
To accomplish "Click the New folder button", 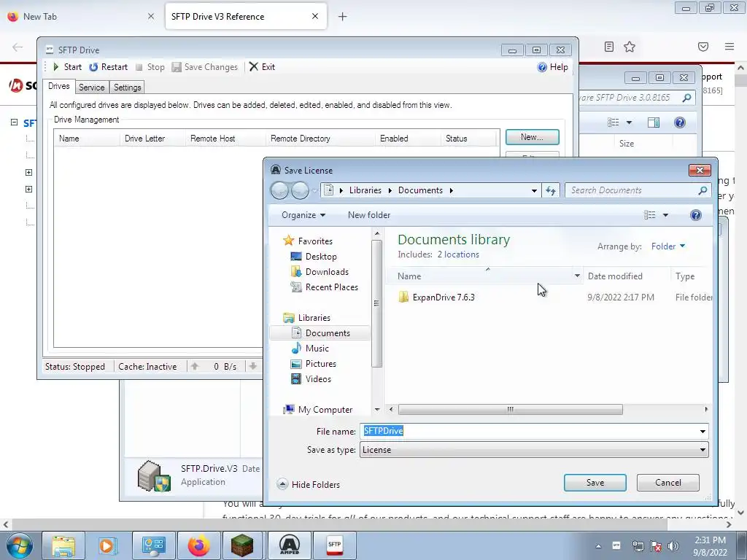I will coord(369,215).
